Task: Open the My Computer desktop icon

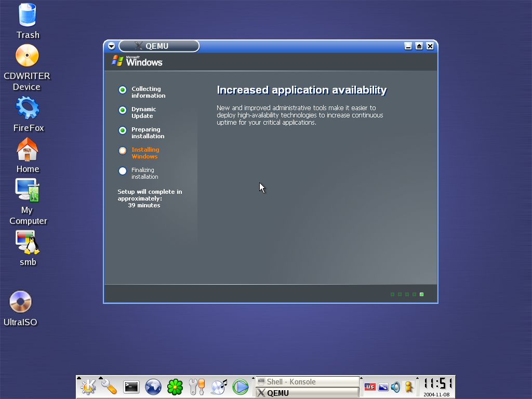Action: (x=28, y=190)
